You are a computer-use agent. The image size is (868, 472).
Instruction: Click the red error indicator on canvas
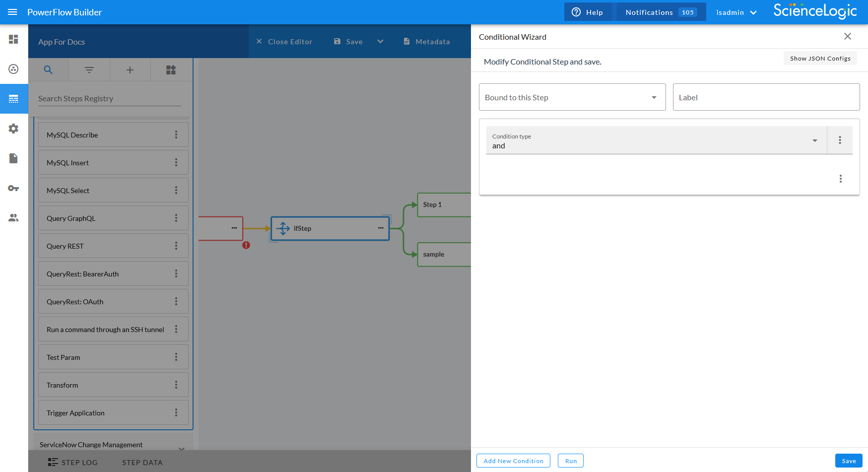point(246,245)
